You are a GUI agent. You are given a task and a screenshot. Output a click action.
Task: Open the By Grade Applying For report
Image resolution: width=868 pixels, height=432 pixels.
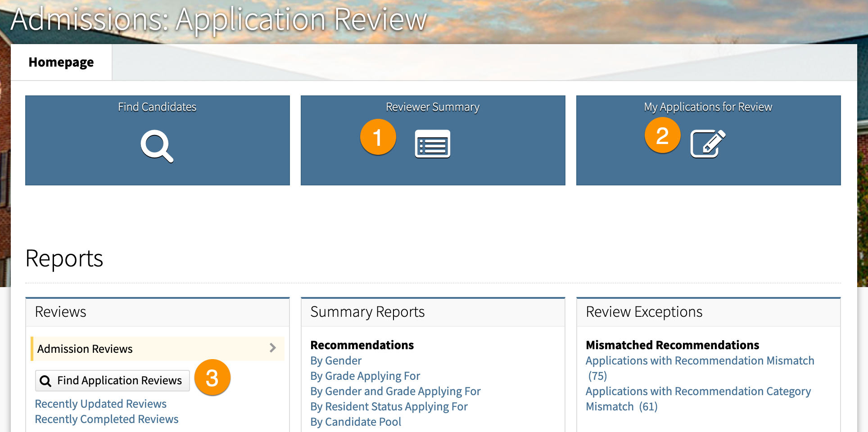(x=365, y=376)
